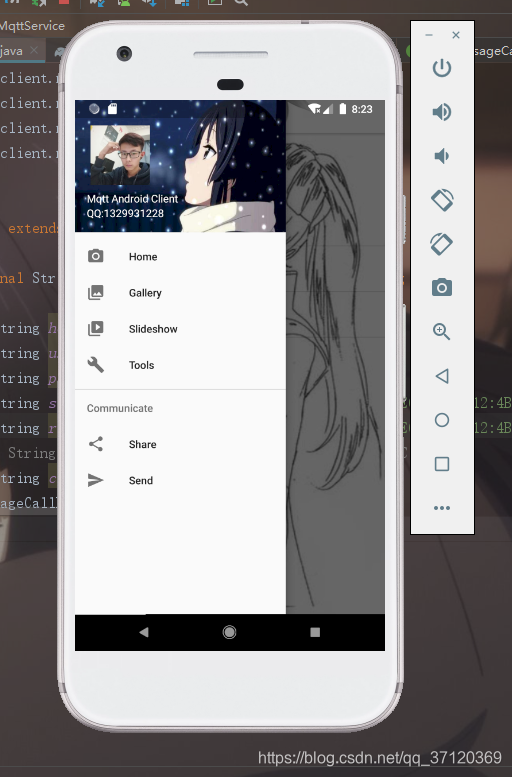
Task: Open Home item in navigation drawer
Action: (x=180, y=257)
